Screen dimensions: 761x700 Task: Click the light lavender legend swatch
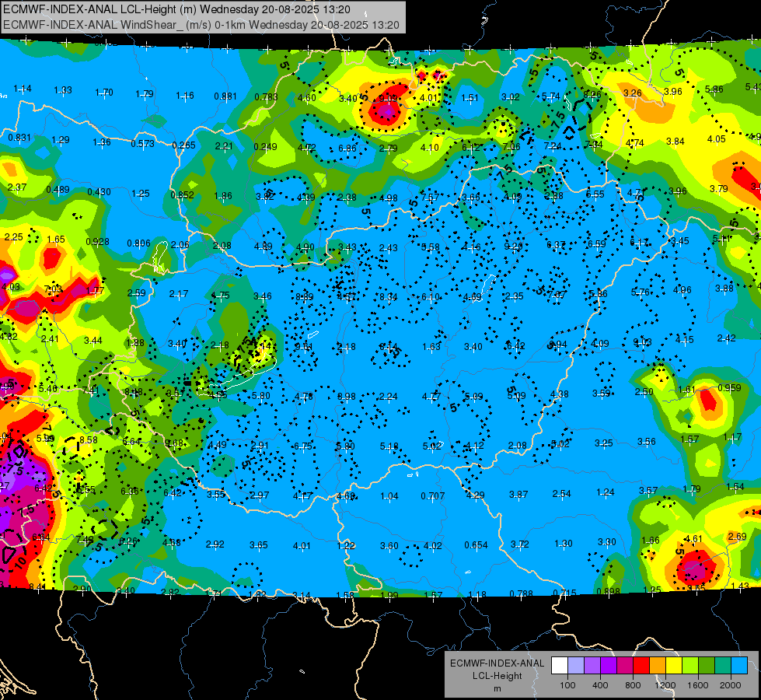tap(576, 666)
